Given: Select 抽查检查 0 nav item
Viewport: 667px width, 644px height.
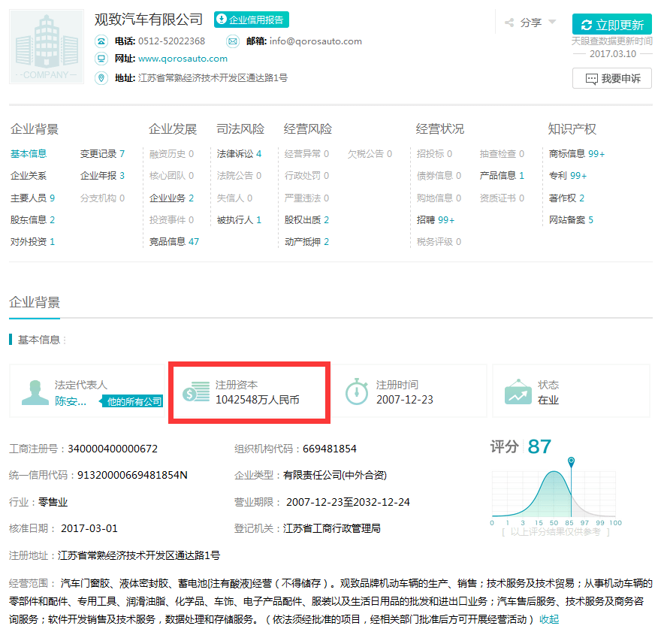Looking at the screenshot, I should click(x=502, y=153).
